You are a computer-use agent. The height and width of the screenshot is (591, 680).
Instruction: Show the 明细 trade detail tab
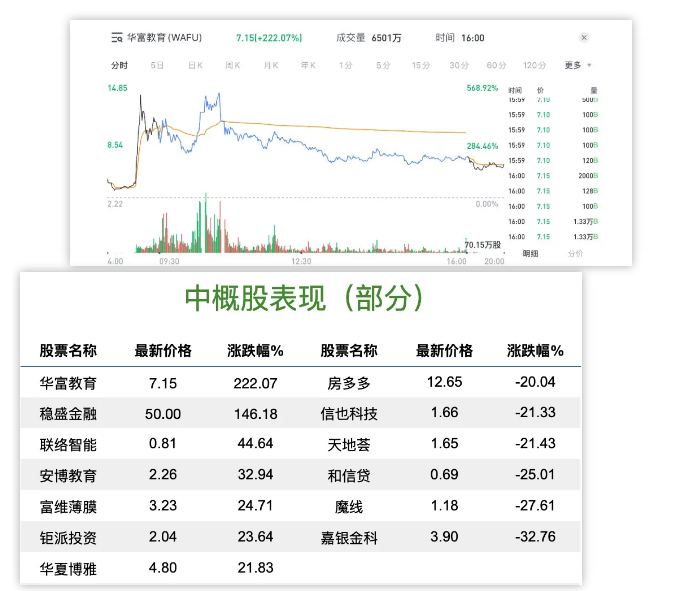[x=530, y=254]
